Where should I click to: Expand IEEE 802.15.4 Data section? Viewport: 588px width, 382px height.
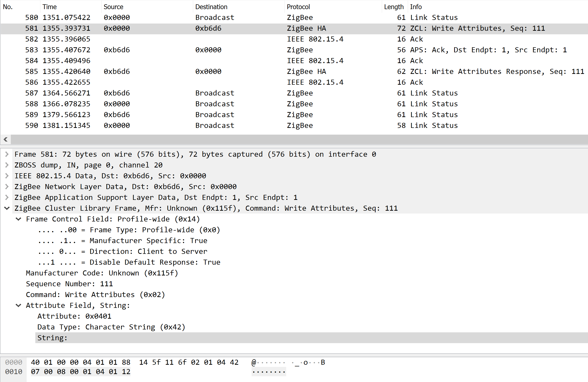click(7, 176)
